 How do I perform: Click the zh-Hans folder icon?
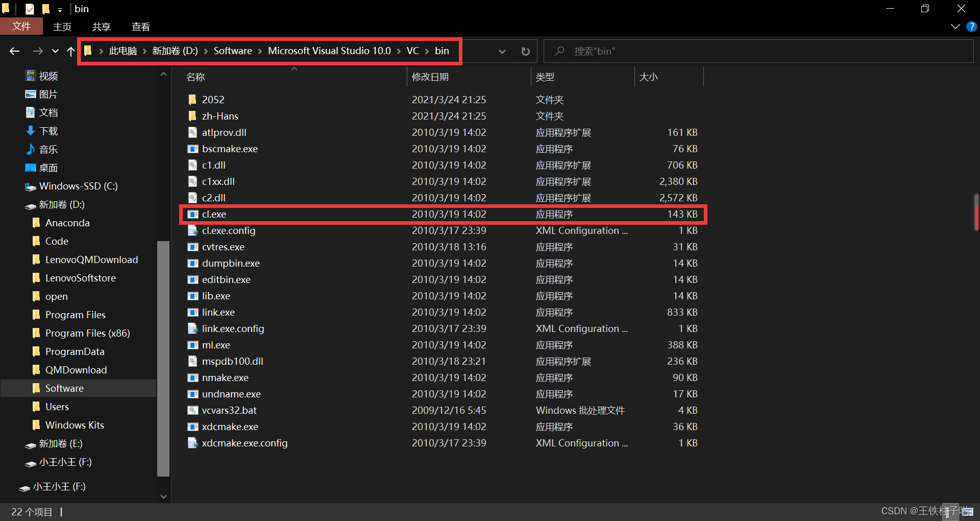[192, 116]
